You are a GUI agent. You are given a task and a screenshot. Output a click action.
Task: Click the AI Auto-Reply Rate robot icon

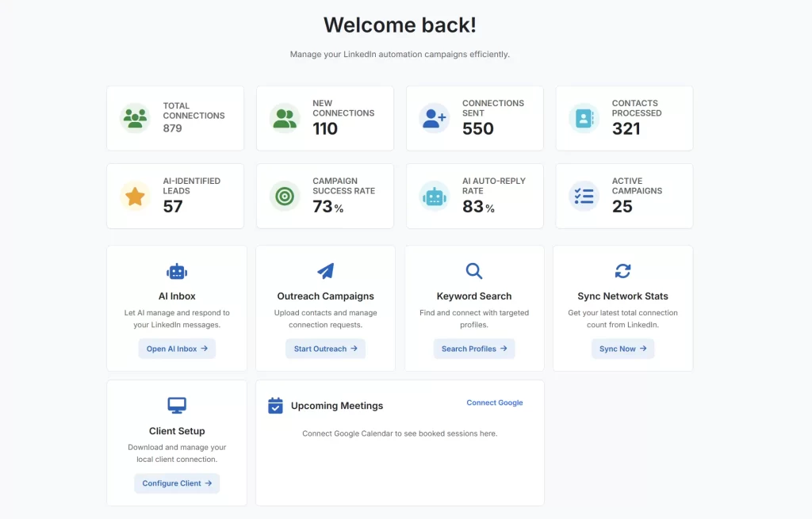[x=434, y=196]
